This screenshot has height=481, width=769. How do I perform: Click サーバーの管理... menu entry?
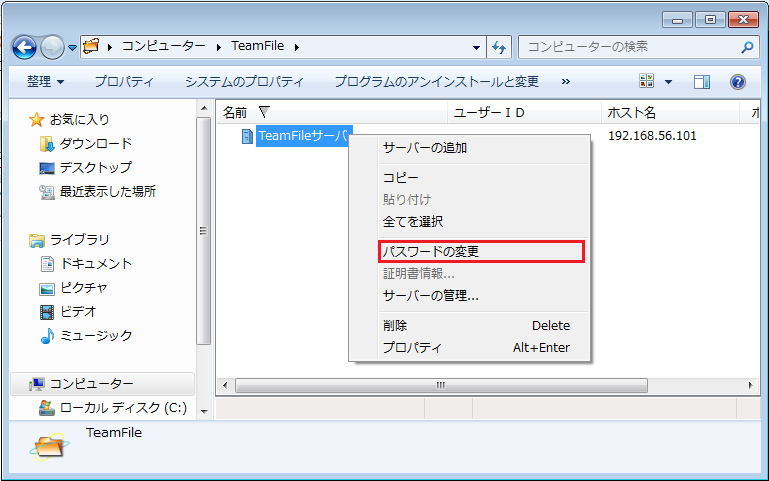point(431,295)
